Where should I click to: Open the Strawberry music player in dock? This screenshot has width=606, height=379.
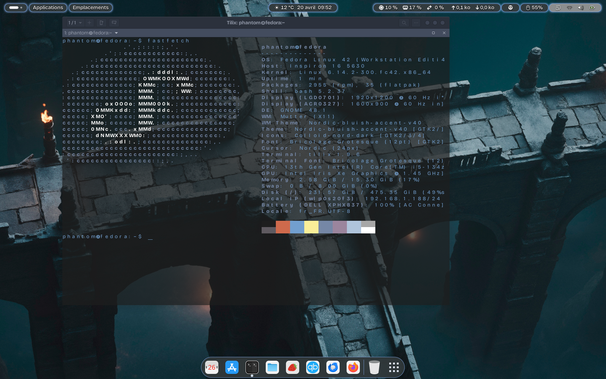tap(292, 367)
